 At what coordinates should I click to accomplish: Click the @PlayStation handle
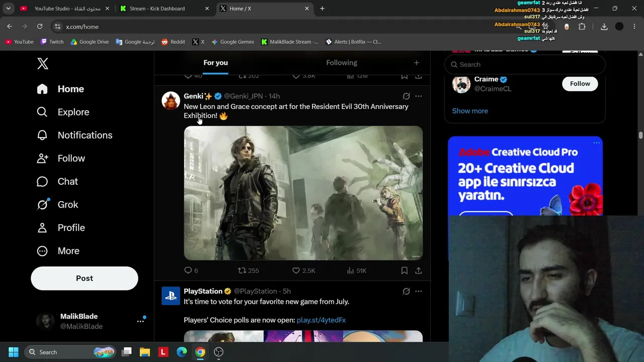(x=256, y=291)
